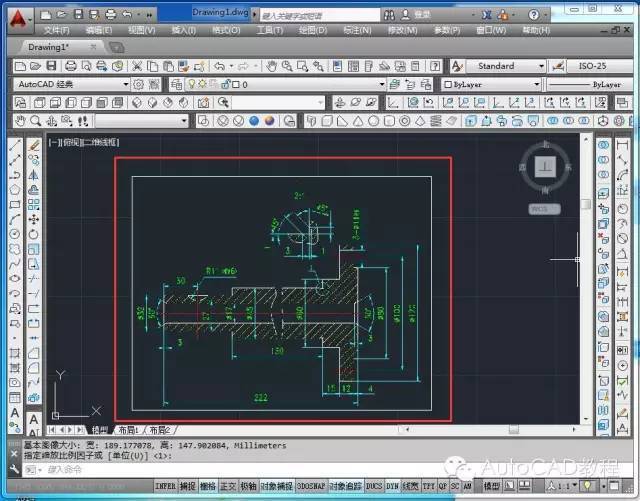The image size is (640, 501).
Task: Select the Ellipse draw tool
Action: pyautogui.click(x=15, y=278)
